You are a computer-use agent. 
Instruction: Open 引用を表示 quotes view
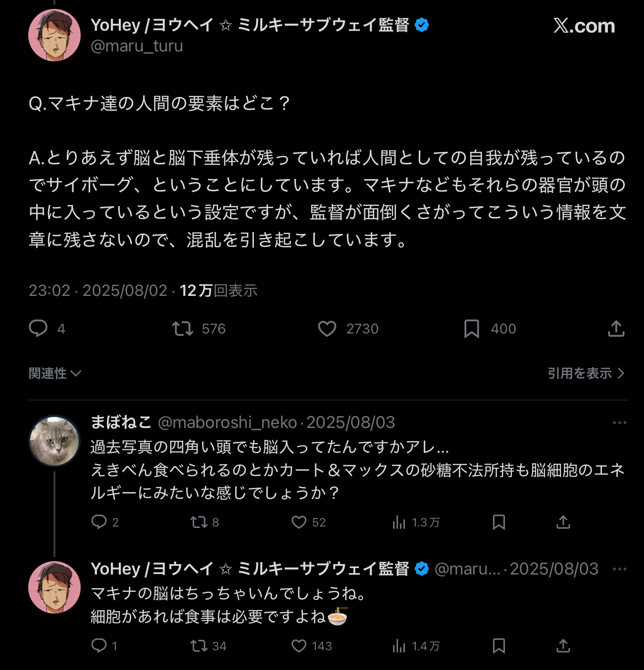[586, 373]
